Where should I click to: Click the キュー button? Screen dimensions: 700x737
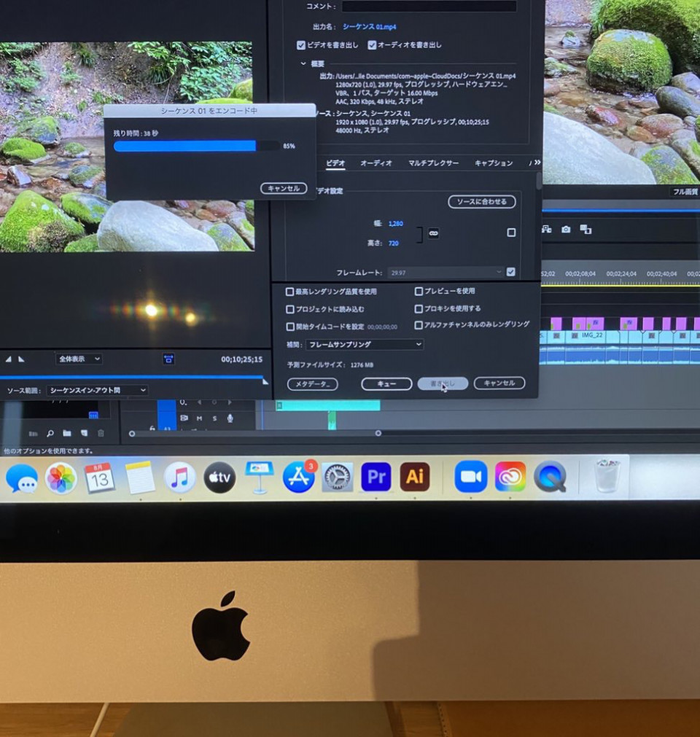click(x=386, y=384)
